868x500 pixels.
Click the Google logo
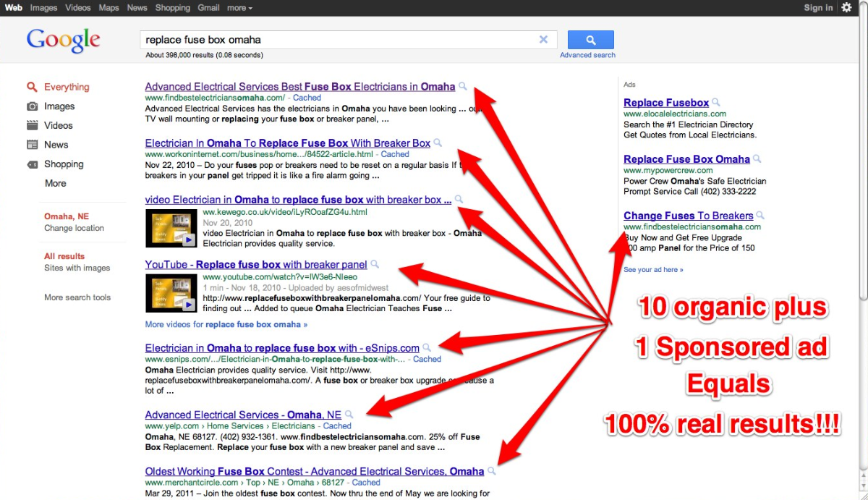point(64,40)
